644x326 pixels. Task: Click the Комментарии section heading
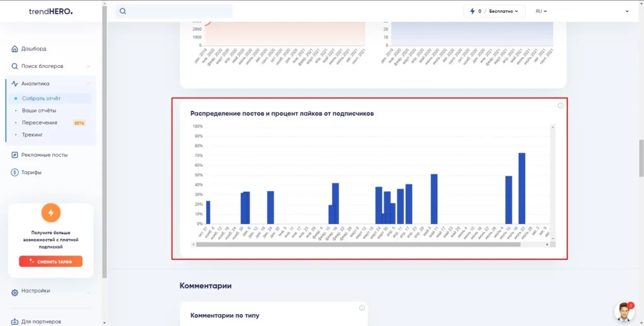click(x=206, y=286)
